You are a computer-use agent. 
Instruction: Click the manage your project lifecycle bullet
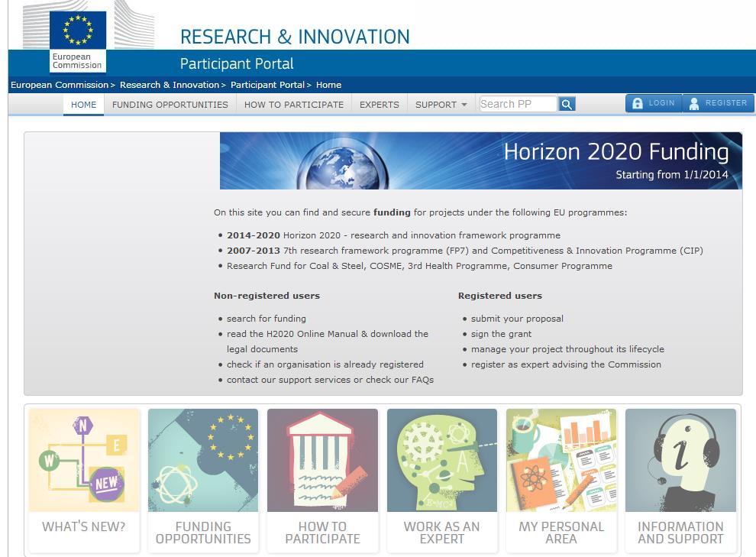click(567, 349)
